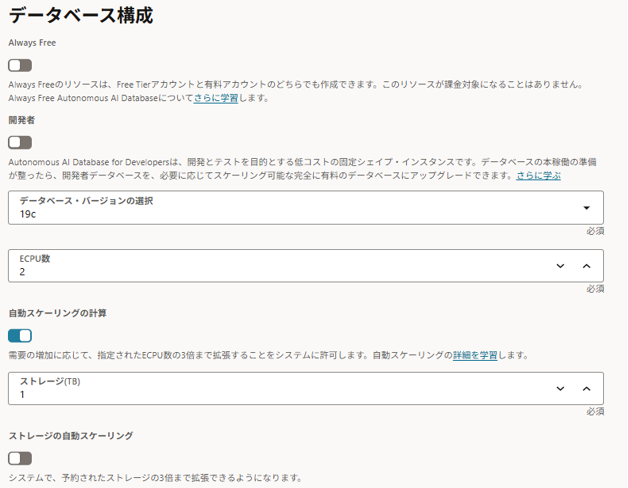Enable the ストレージの自動スケーリング toggle

pos(20,458)
